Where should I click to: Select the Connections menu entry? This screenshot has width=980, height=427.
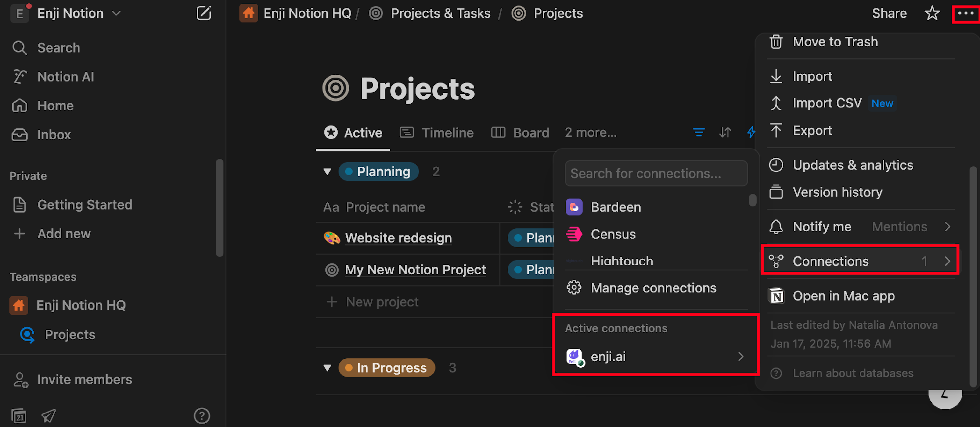point(861,261)
